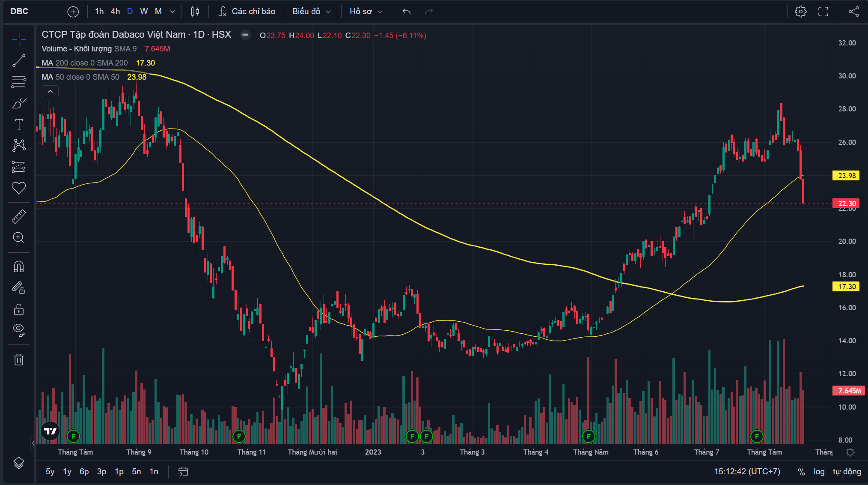868x485 pixels.
Task: Click the share chart icon
Action: point(853,12)
